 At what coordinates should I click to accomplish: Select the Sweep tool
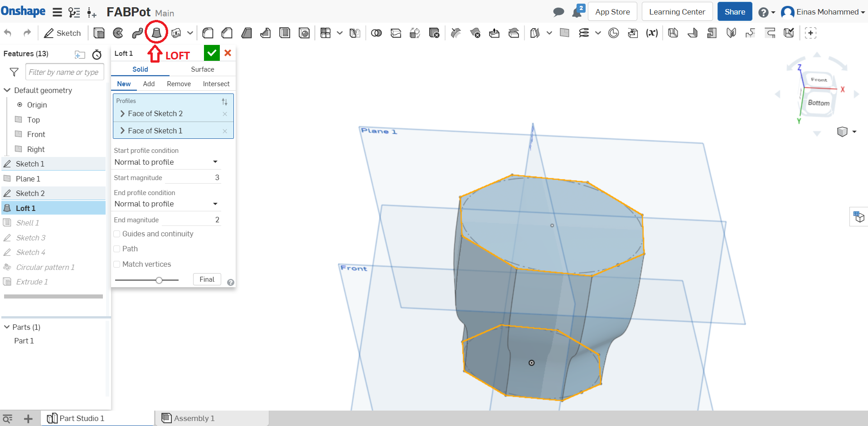(x=137, y=33)
